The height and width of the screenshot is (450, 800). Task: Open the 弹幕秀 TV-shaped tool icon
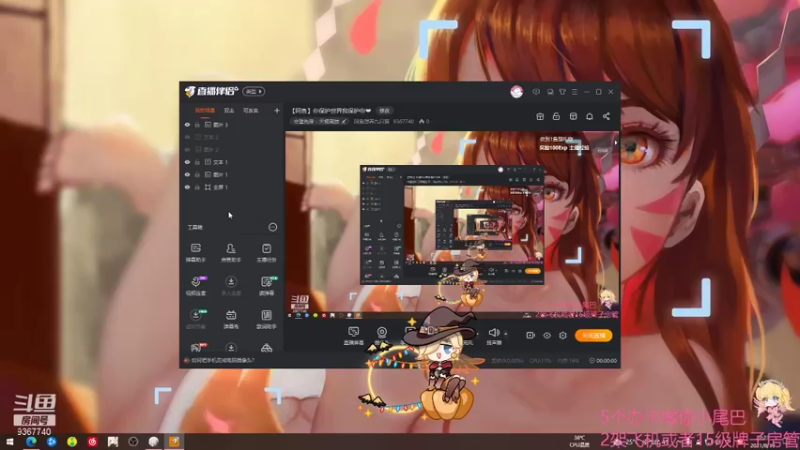point(231,319)
